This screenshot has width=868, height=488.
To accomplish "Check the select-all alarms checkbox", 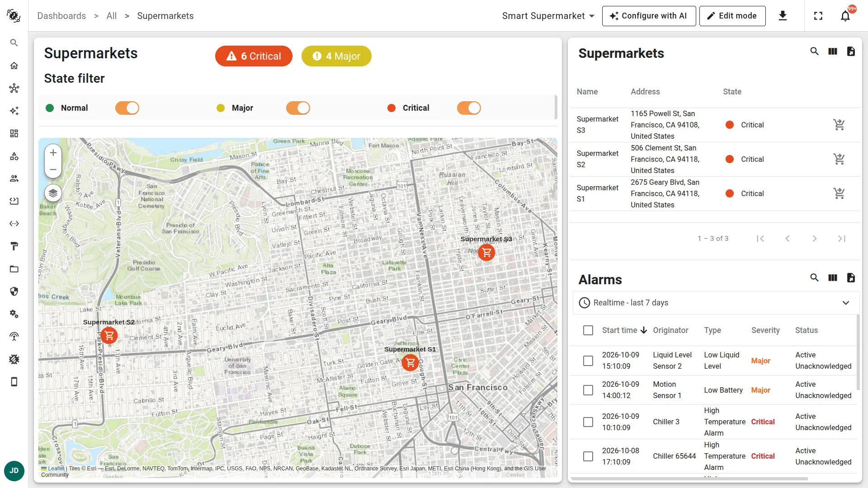I will [x=588, y=330].
